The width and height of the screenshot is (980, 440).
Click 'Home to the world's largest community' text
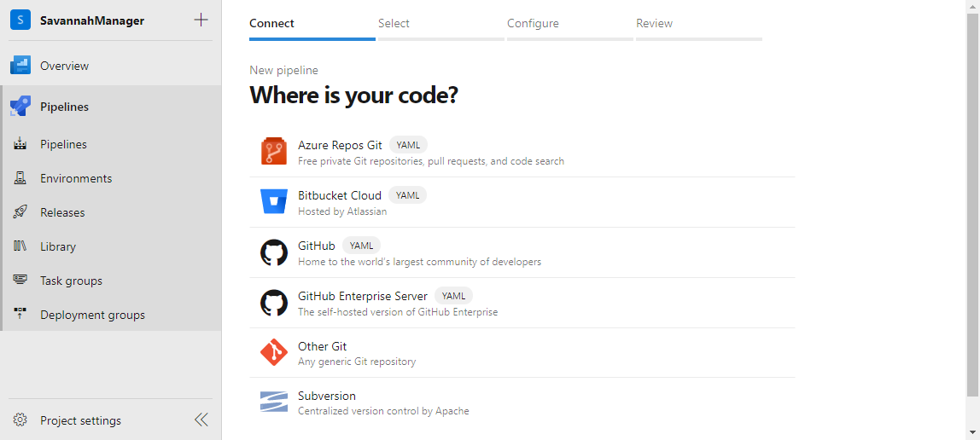tap(420, 262)
